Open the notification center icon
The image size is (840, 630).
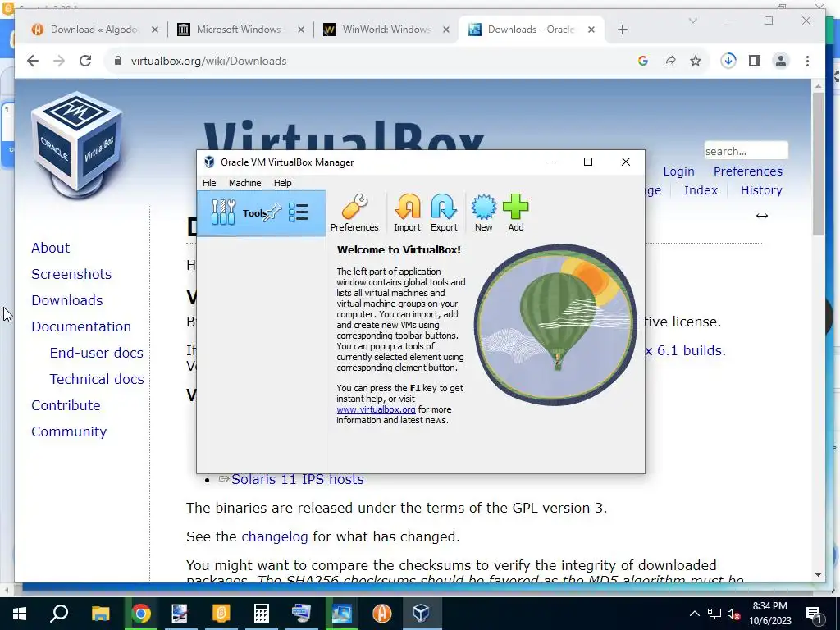pos(815,614)
